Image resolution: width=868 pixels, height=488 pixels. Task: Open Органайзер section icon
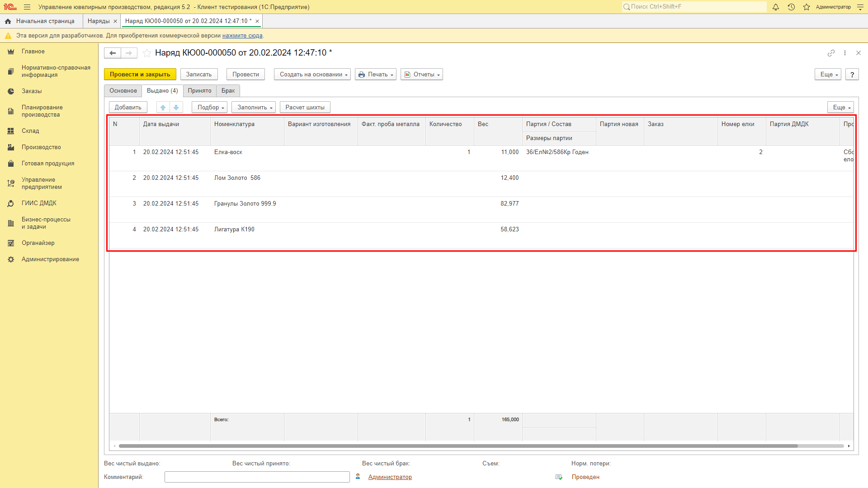(x=11, y=243)
